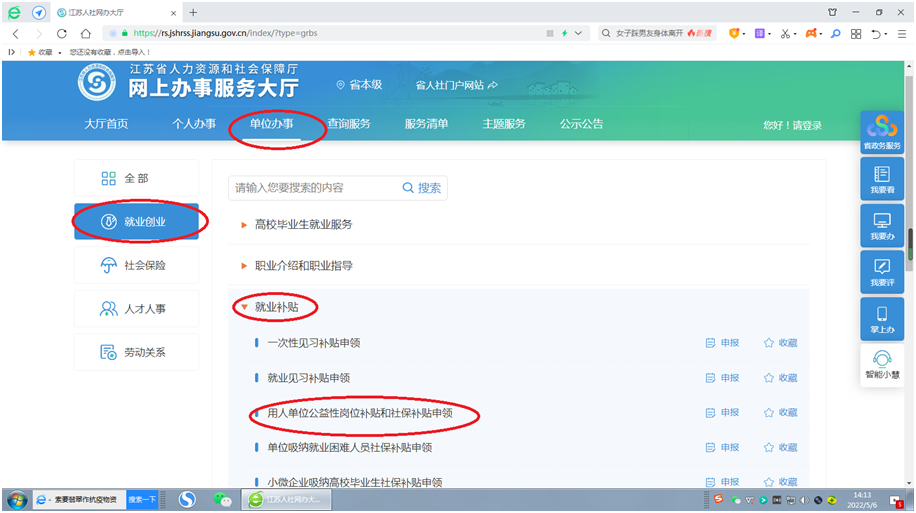Open the 查询服务 navigation tab

point(348,125)
